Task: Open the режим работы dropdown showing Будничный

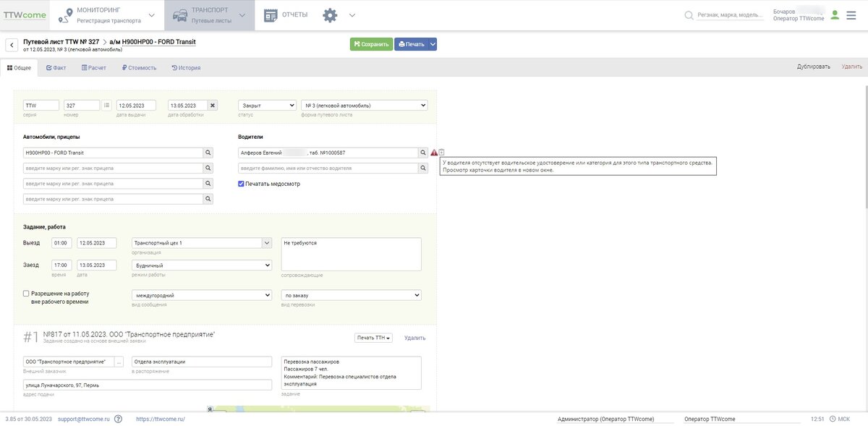Action: 202,265
